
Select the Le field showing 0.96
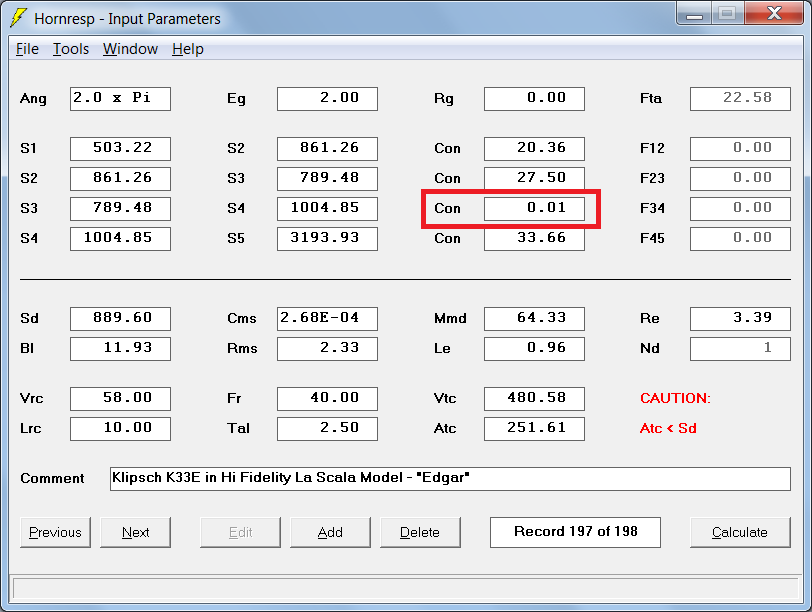[x=534, y=348]
